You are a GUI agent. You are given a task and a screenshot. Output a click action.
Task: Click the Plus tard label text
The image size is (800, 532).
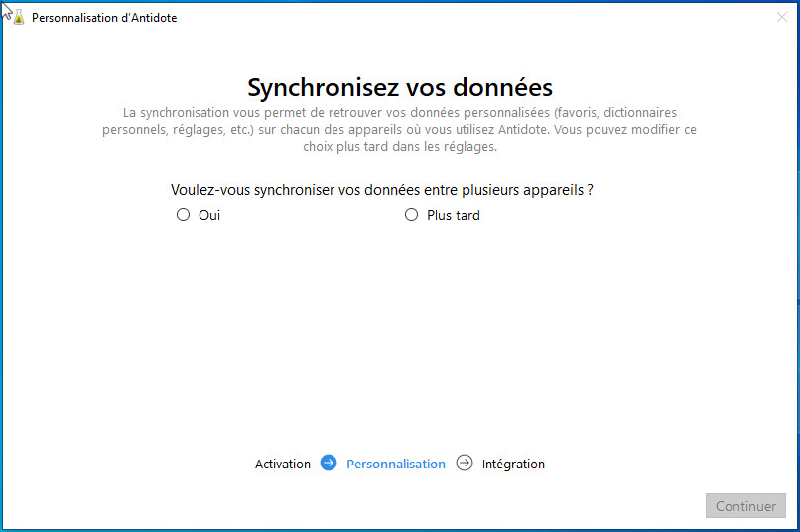click(x=453, y=216)
